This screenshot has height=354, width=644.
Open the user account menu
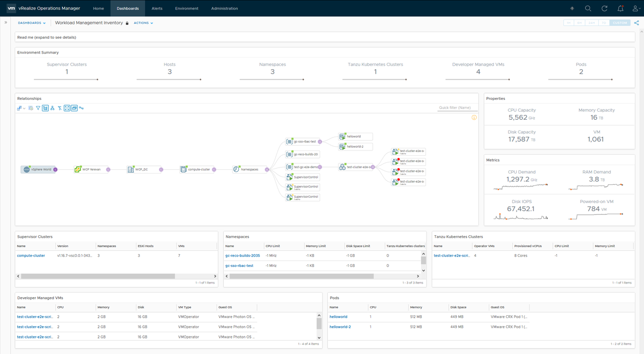(636, 9)
